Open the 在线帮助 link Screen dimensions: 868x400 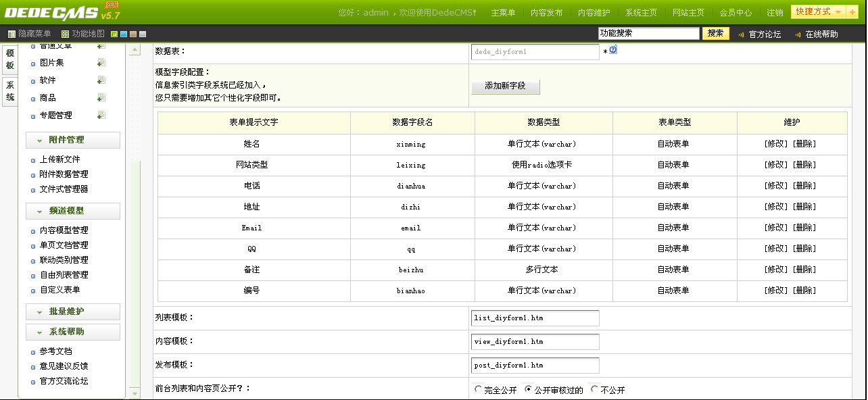pyautogui.click(x=821, y=34)
